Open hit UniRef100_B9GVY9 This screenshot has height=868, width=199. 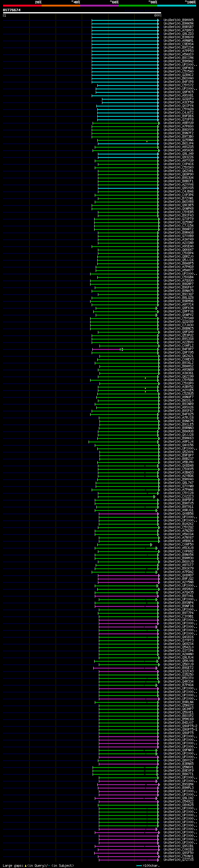pos(178,130)
